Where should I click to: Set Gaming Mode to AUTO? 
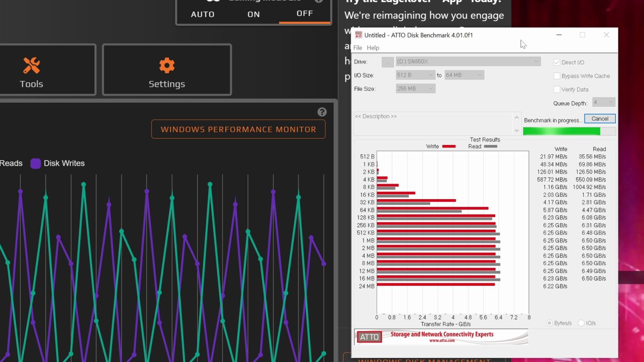(202, 14)
